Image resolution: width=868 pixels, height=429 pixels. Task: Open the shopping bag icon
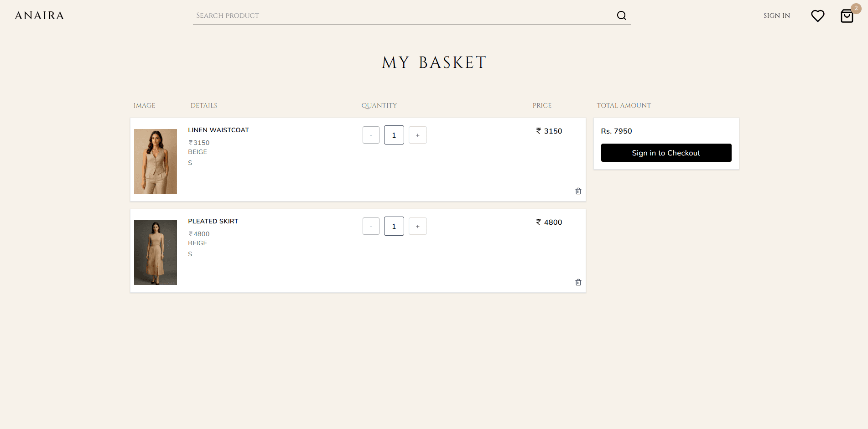pos(847,16)
